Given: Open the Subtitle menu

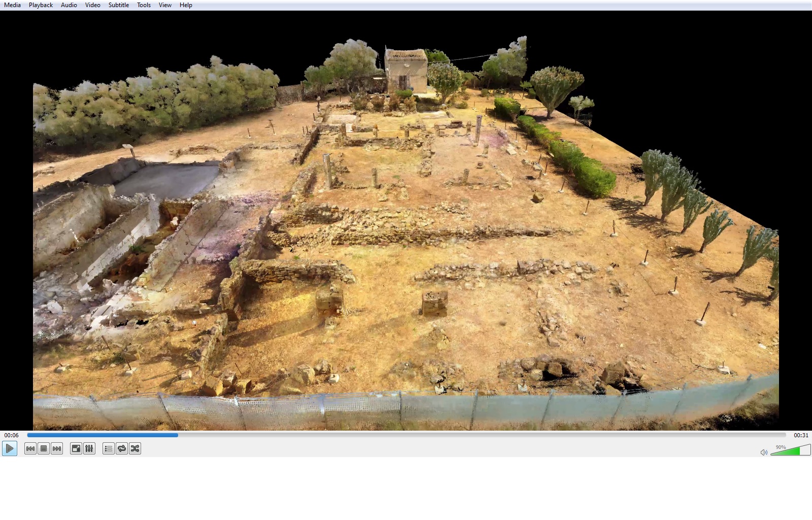Looking at the screenshot, I should (119, 5).
